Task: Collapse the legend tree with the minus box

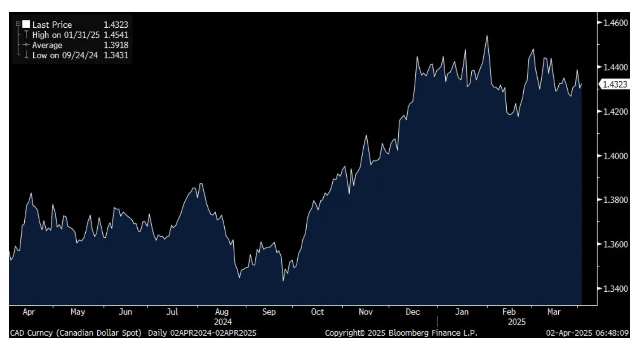Action: click(x=18, y=24)
